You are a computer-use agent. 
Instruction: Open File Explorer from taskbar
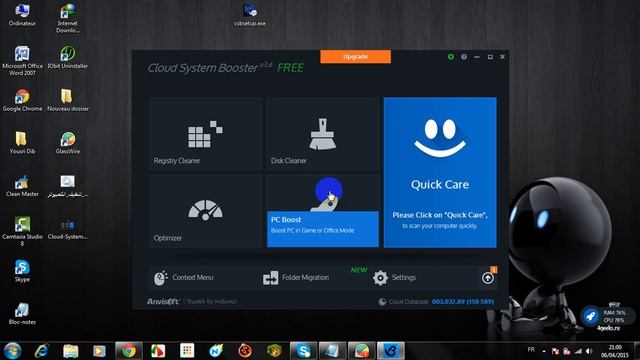(x=71, y=351)
